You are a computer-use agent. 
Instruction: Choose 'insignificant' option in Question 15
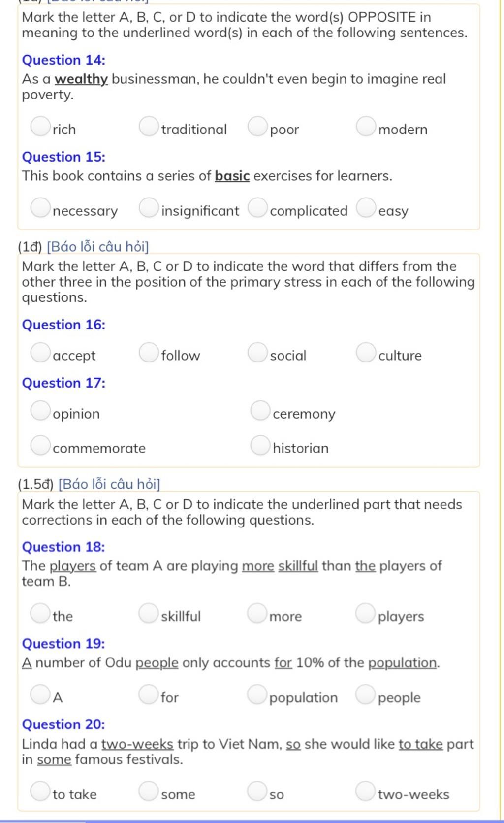[148, 207]
